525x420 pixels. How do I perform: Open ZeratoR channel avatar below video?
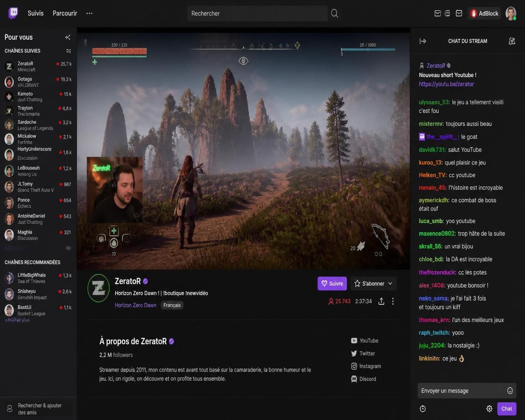click(x=98, y=288)
